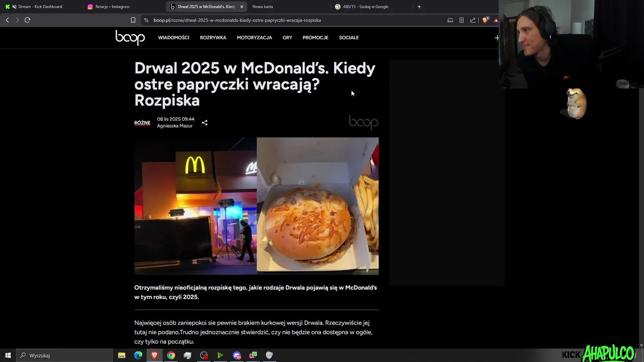Click the Wyszukaj taskbar search box

tap(64, 355)
